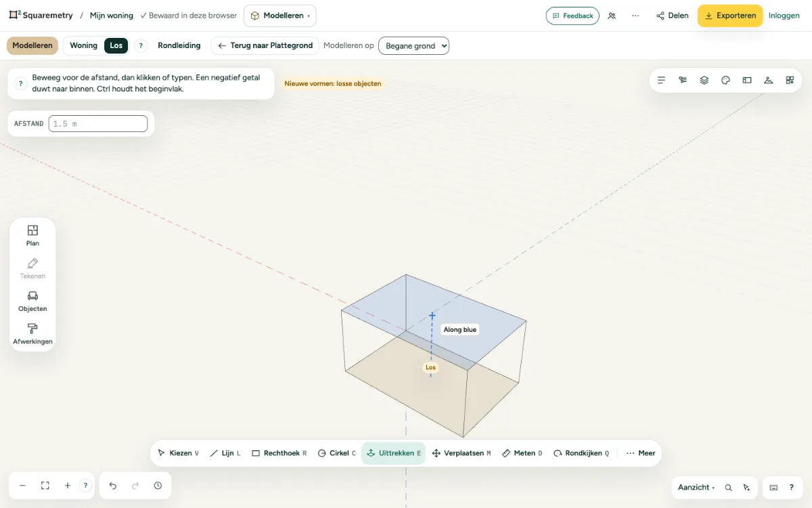Switch mode toggle to Woning

(84, 45)
